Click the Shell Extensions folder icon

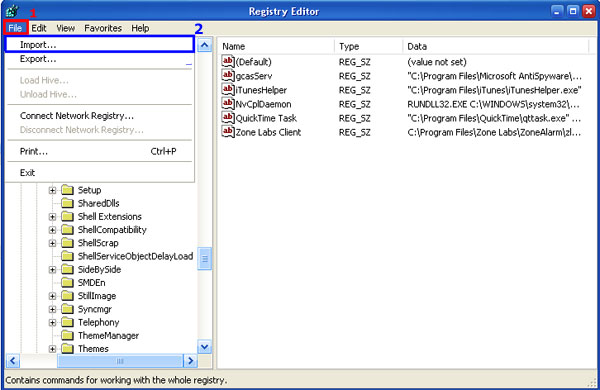point(67,216)
